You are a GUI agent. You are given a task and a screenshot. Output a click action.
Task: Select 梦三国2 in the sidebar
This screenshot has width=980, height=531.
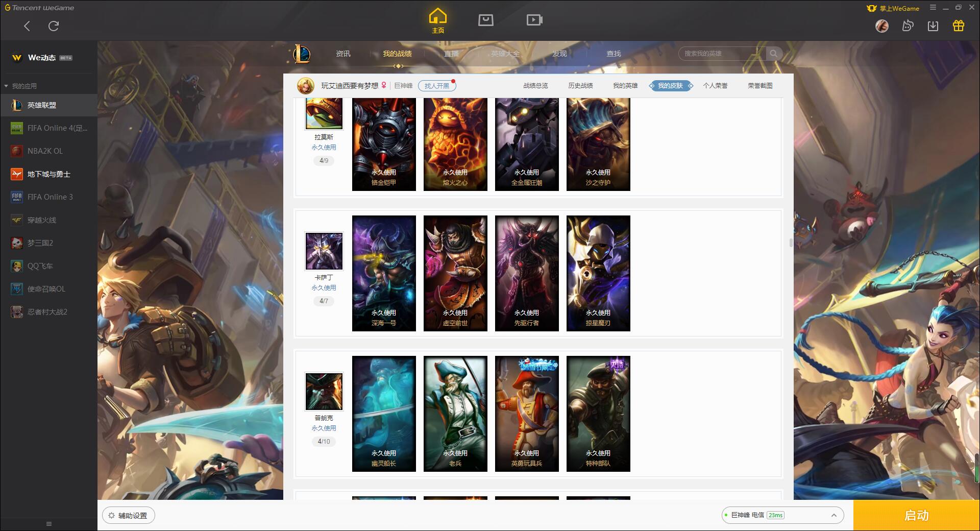click(49, 243)
